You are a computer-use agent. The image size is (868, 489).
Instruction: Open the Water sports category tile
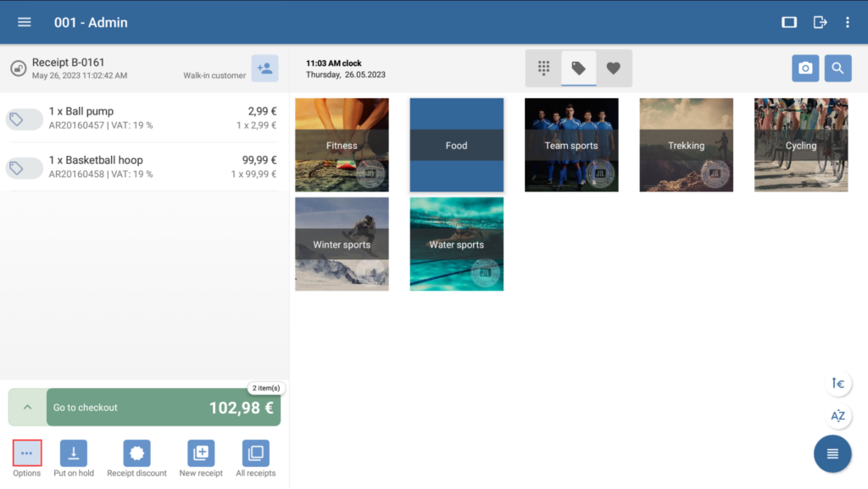pyautogui.click(x=457, y=244)
